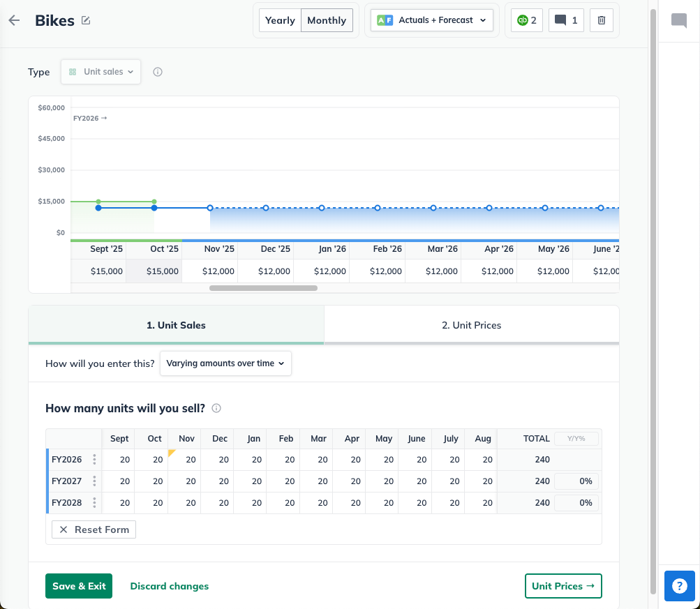Open the comments button showing 1
The width and height of the screenshot is (700, 609).
[x=566, y=20]
